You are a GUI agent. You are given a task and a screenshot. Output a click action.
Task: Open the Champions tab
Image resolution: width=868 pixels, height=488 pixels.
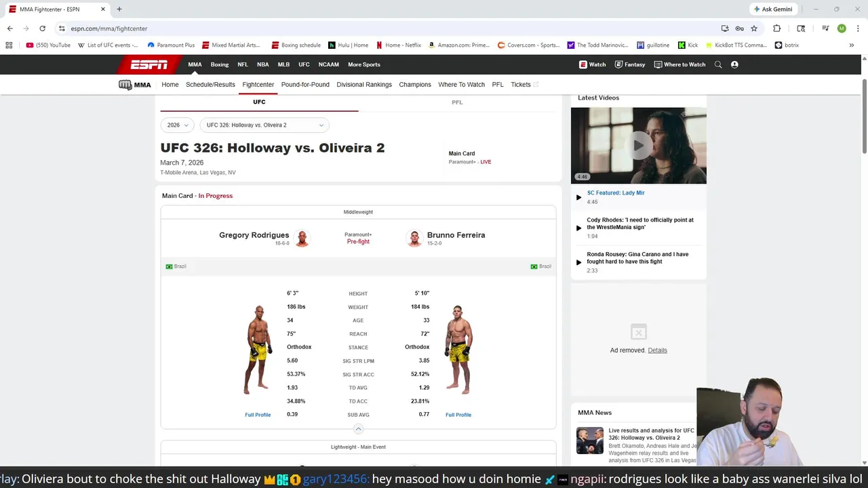(x=415, y=85)
